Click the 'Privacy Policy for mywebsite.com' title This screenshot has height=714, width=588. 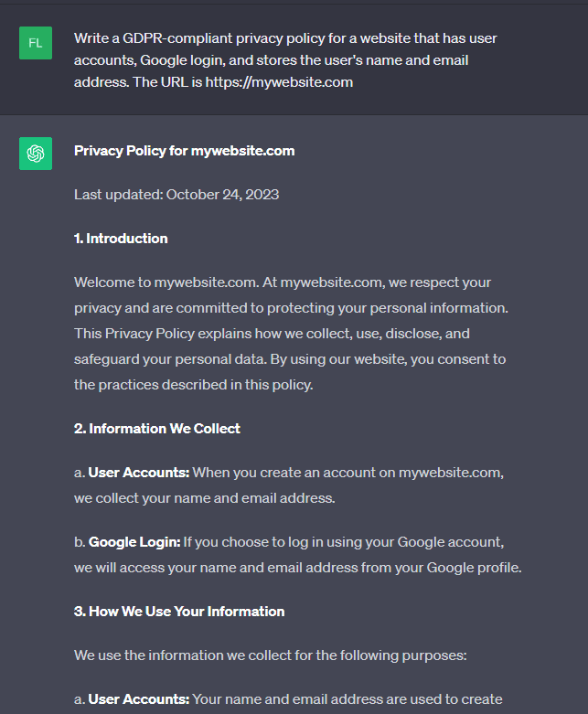184,151
